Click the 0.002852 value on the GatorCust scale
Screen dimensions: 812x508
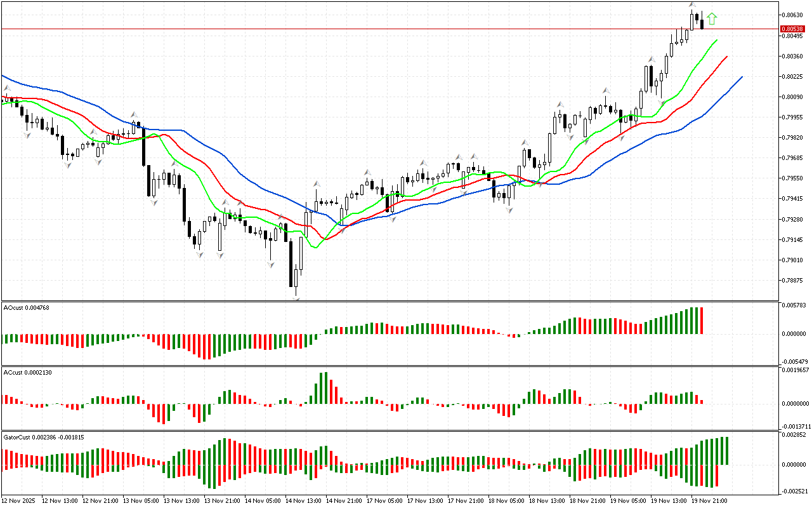(794, 435)
